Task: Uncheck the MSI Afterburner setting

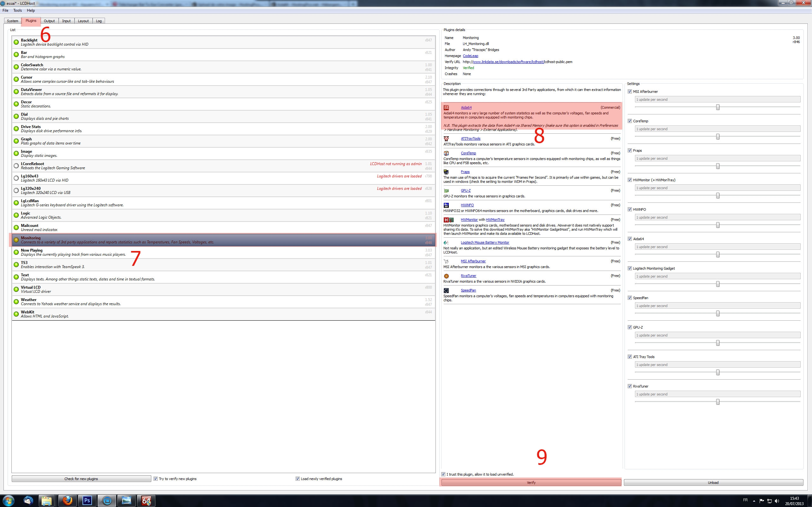Action: point(630,92)
